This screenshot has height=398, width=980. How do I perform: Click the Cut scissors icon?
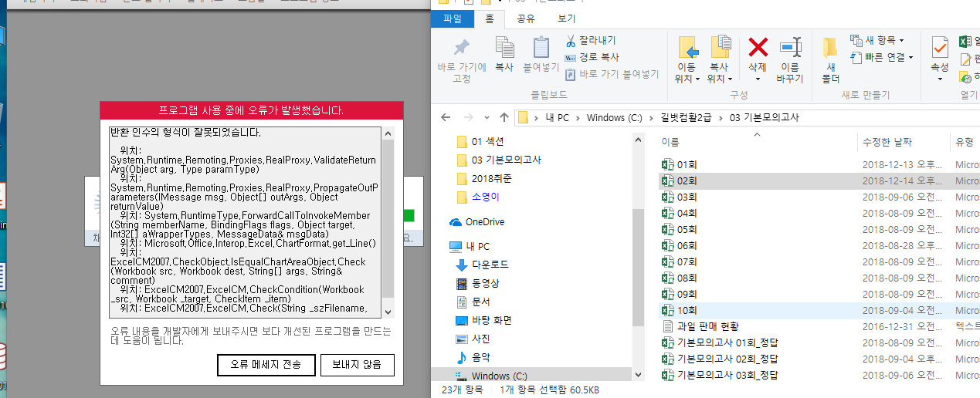coord(571,40)
